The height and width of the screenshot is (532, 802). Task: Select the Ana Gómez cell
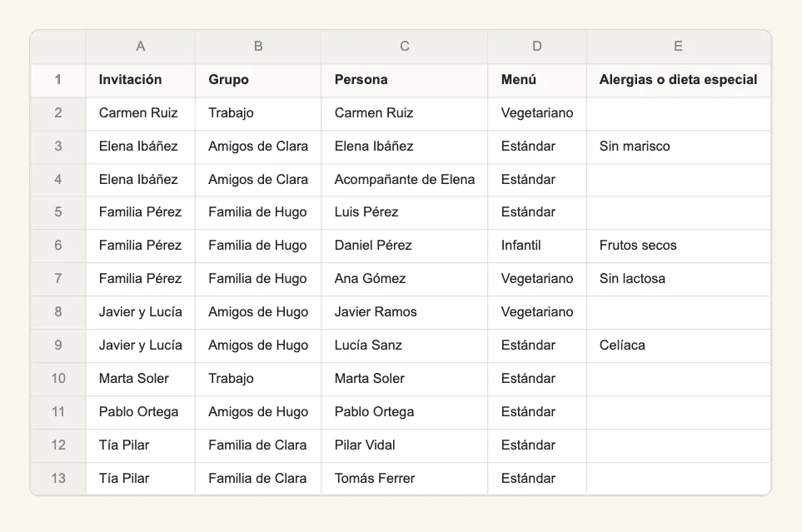pos(404,279)
